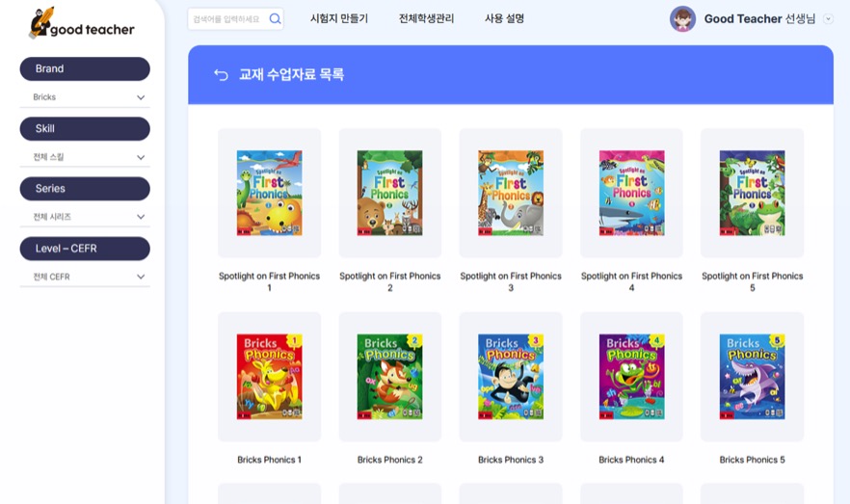The image size is (850, 504).
Task: Open the 시험지 만들기 menu
Action: point(339,19)
